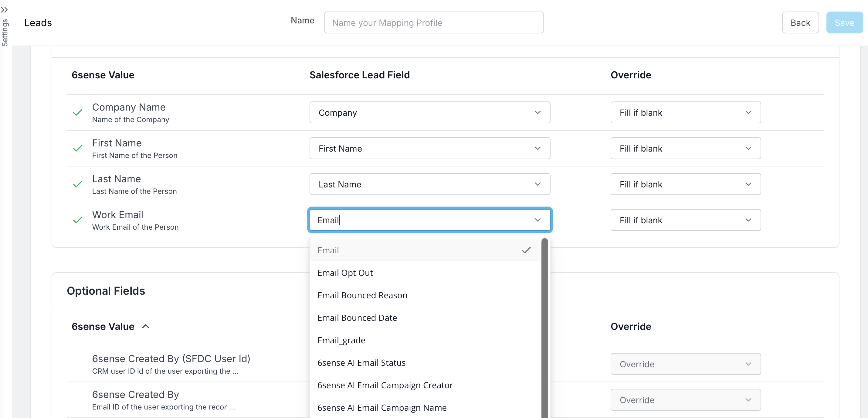Open Override dropdown for 6sense Created By row
Screen dimensions: 868x418
[x=685, y=399]
